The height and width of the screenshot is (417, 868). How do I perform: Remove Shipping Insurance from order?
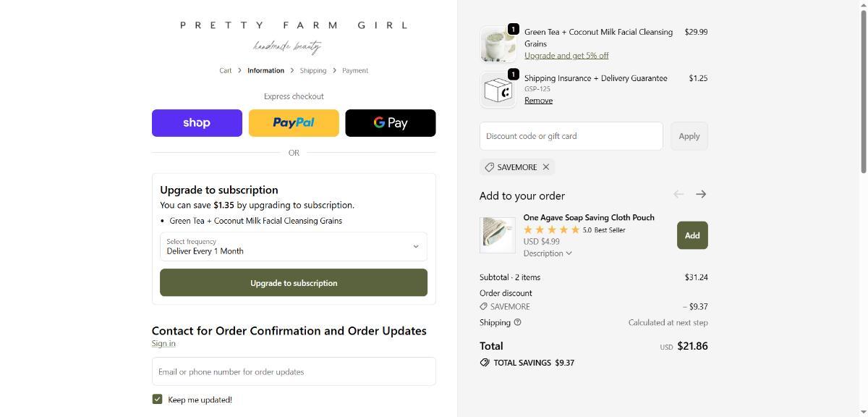(538, 101)
